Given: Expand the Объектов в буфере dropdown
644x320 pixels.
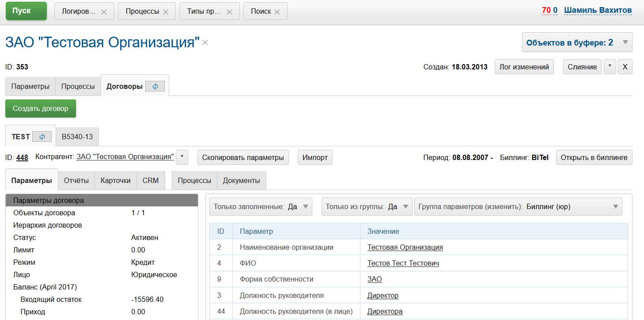Looking at the screenshot, I should 625,43.
